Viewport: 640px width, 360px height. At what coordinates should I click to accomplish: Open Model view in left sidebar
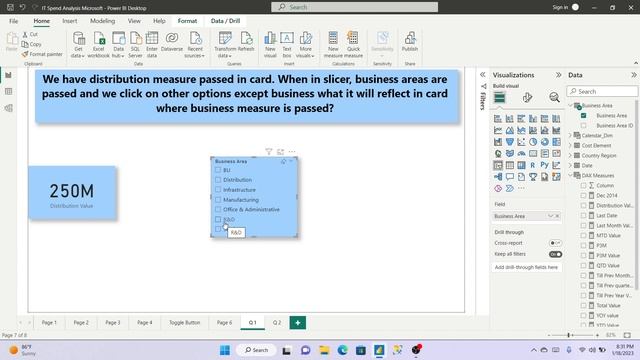9,108
